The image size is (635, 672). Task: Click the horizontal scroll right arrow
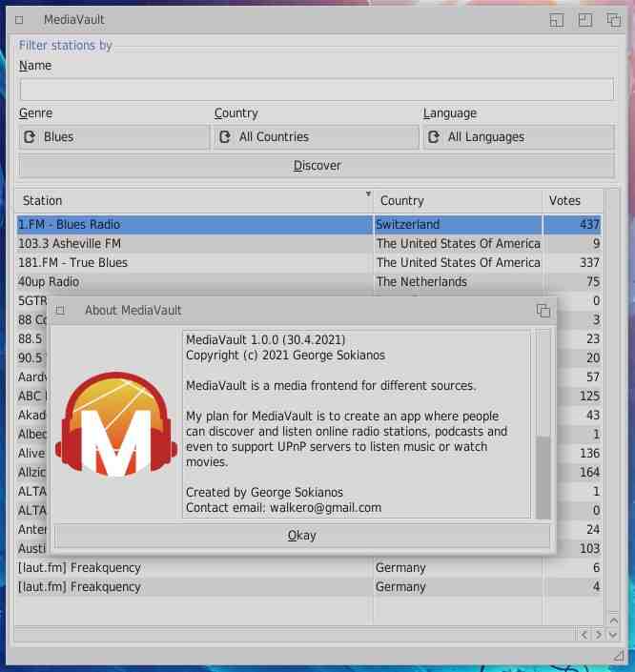tap(599, 634)
